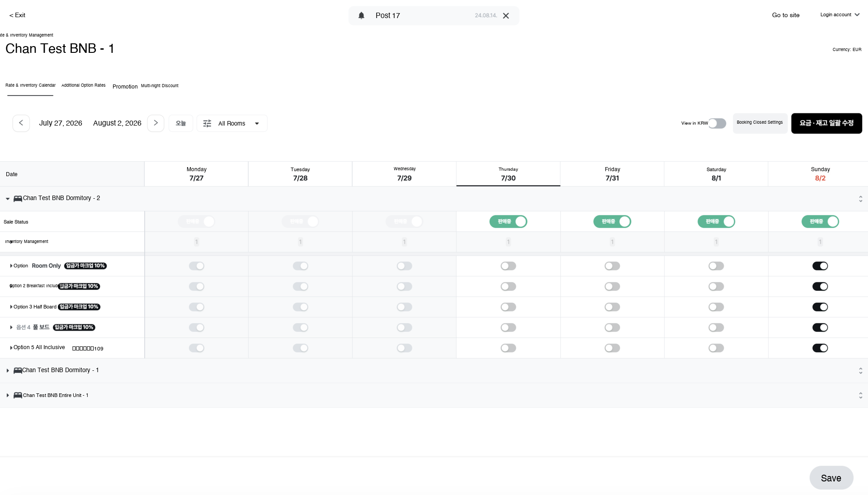Viewport: 868px width, 495px height.
Task: Click reorder arrows for Dormitory - 2 row
Action: 860,199
